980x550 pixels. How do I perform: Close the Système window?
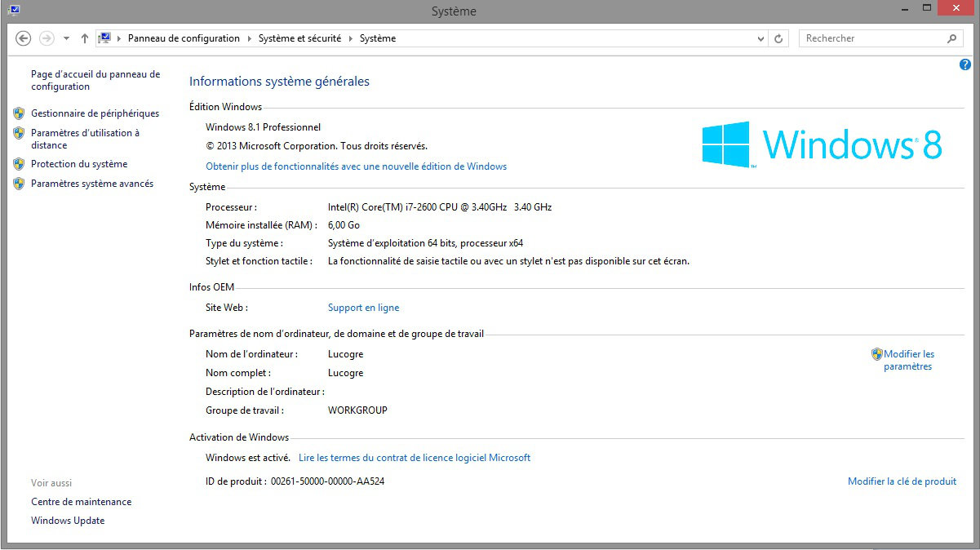point(956,8)
